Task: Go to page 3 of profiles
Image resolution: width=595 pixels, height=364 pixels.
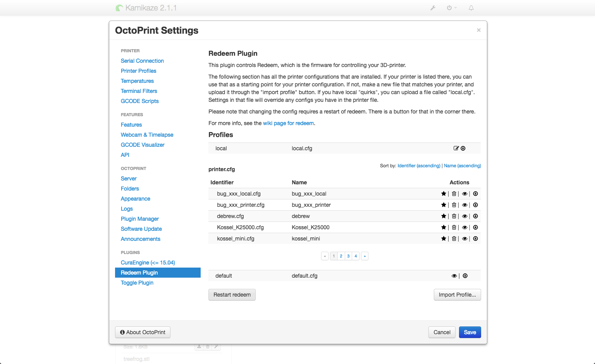Action: [348, 256]
